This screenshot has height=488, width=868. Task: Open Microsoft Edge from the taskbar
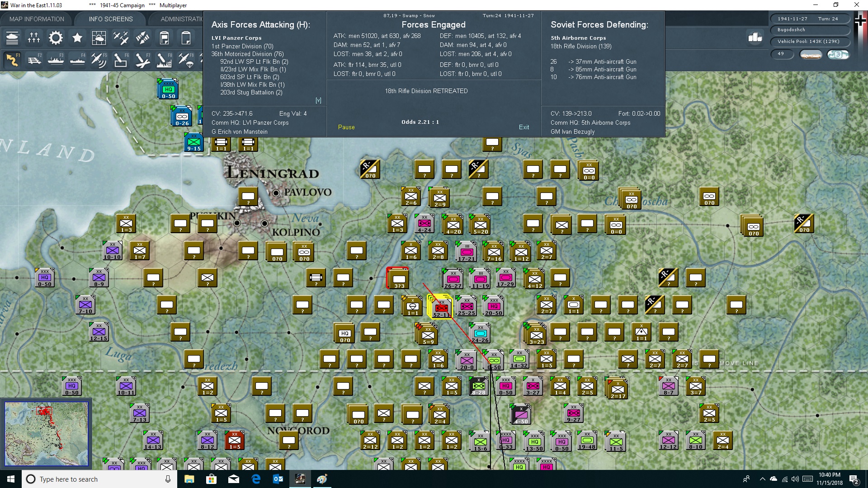(x=256, y=479)
